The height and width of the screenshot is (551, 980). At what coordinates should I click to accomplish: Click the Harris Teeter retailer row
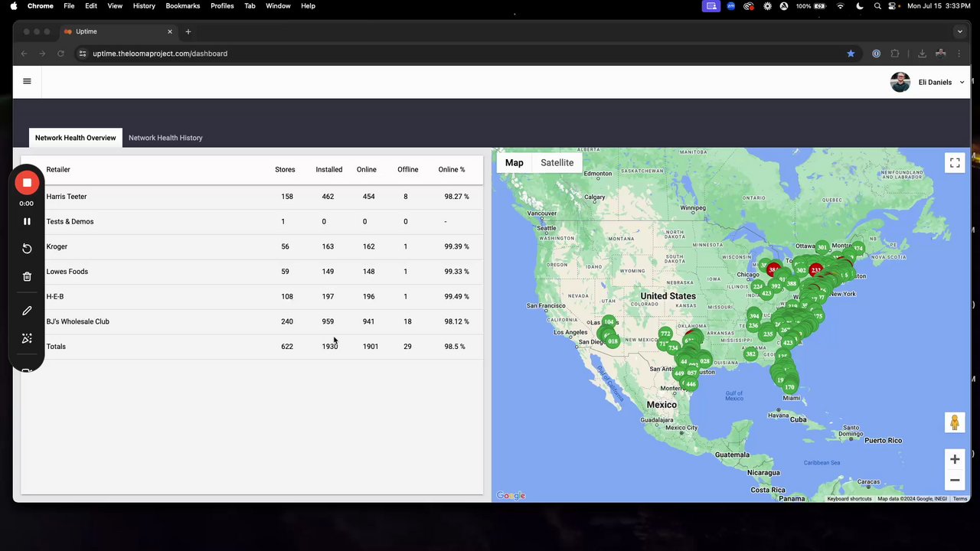coord(252,197)
